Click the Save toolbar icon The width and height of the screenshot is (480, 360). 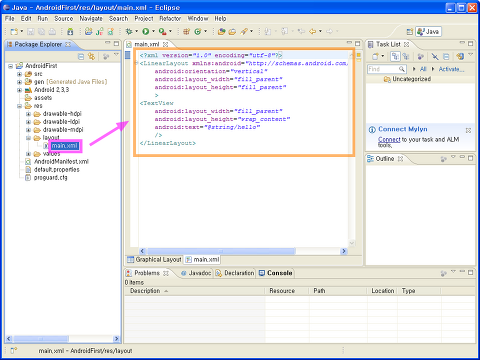[31, 31]
